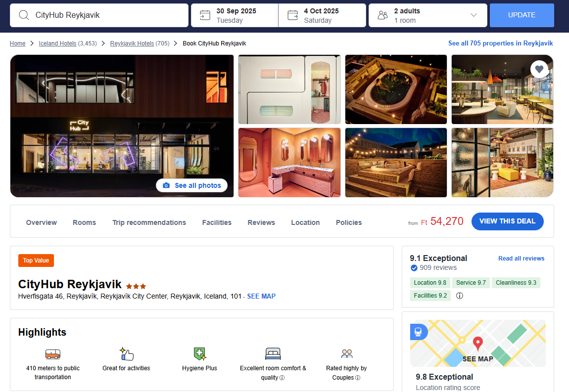Image resolution: width=569 pixels, height=392 pixels.
Task: Save hotel with the heart icon
Action: (539, 69)
